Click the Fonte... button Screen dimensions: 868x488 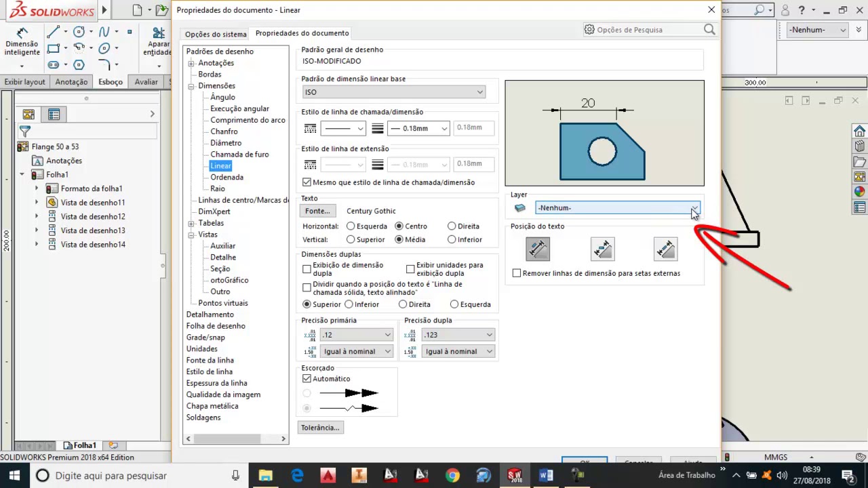317,211
